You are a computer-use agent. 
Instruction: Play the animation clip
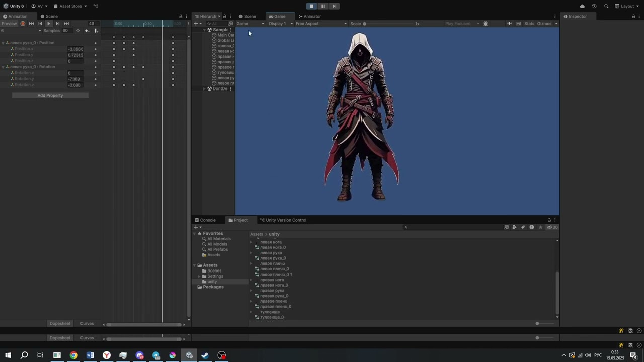click(x=49, y=24)
